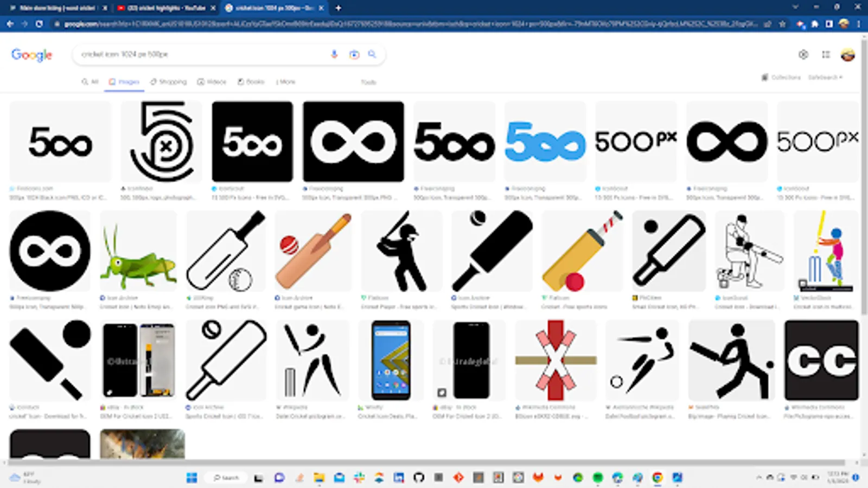Open the white 500 on black square image
The image size is (868, 488).
tap(252, 142)
